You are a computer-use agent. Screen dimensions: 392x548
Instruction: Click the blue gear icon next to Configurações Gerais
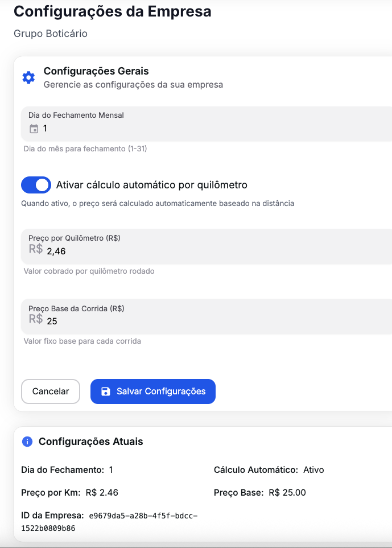28,77
